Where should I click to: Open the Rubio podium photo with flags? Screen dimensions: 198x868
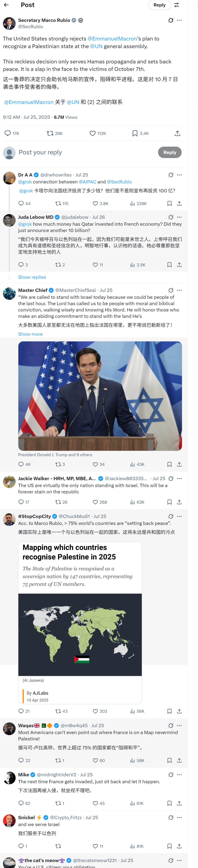(x=100, y=396)
